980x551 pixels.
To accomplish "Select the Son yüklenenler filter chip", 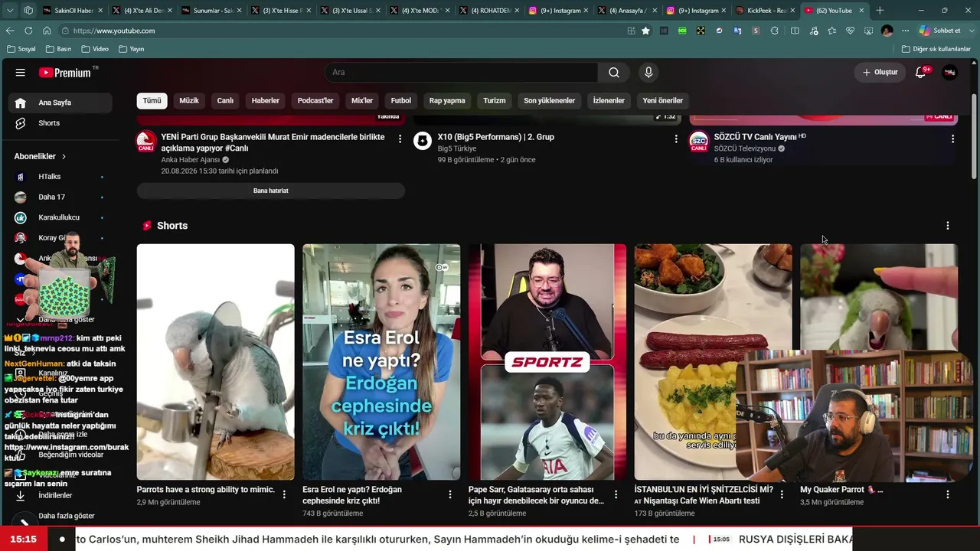I will 550,101.
